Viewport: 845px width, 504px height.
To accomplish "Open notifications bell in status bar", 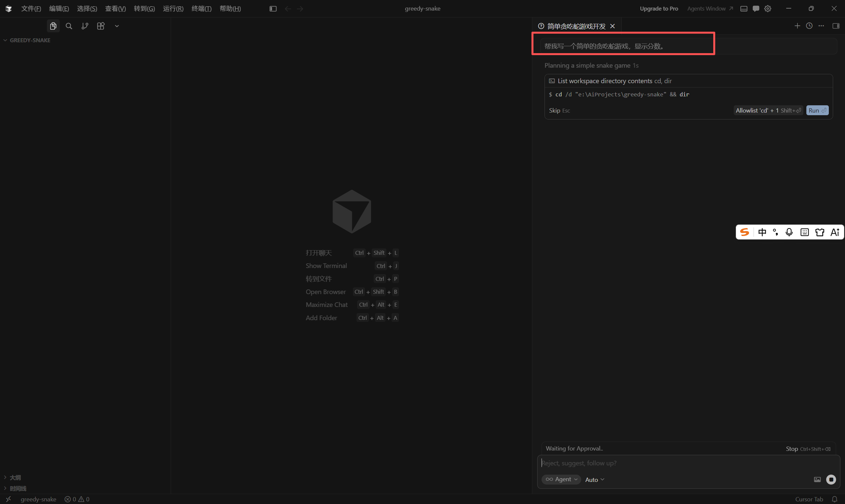I will tap(834, 499).
